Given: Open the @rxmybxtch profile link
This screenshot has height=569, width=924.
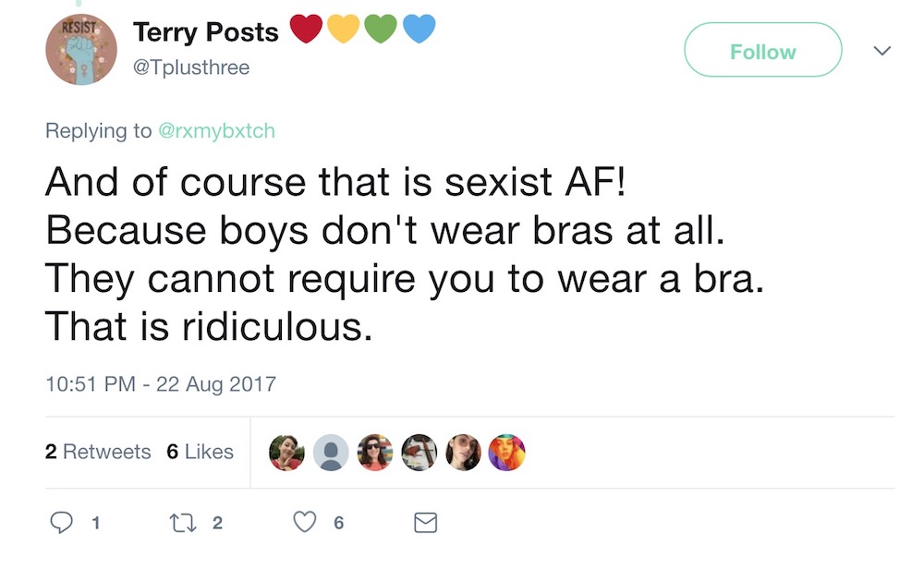Looking at the screenshot, I should (217, 131).
